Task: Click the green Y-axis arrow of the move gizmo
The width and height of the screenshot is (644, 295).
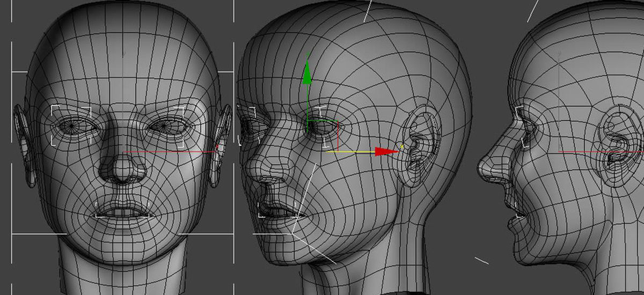Action: pyautogui.click(x=306, y=73)
